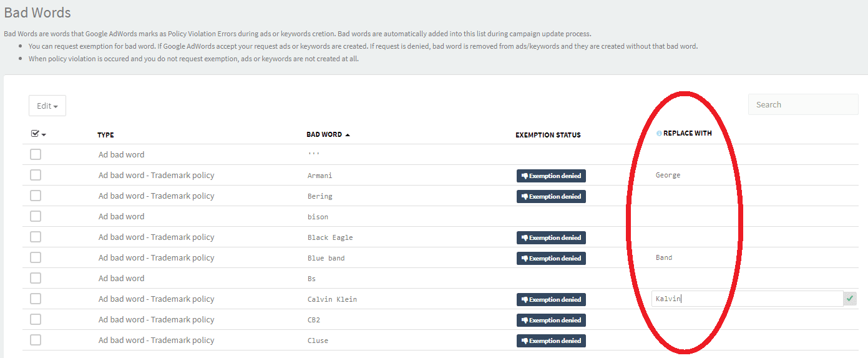Click Exemption denied badge for Armani
868x358 pixels.
[x=551, y=176]
